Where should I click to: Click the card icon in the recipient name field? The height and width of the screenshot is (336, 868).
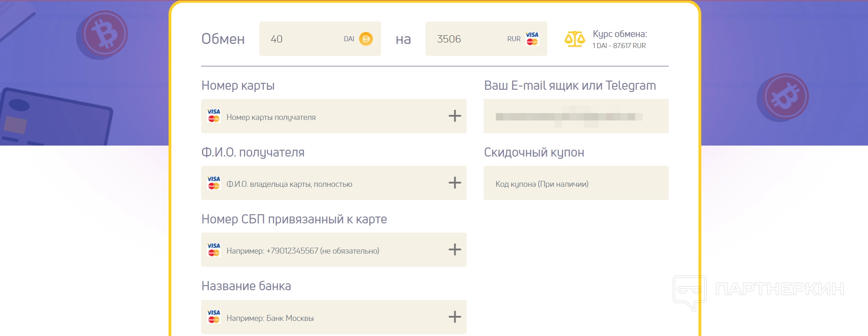pos(214,183)
